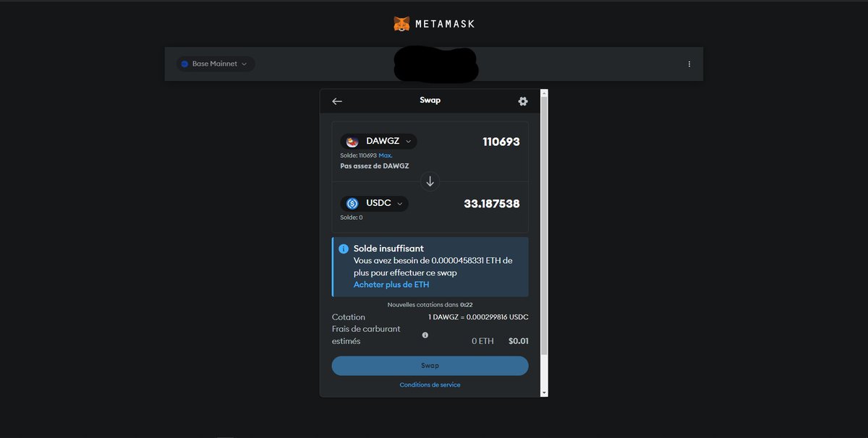Open the USDC token selector dropdown
868x438 pixels.
[x=374, y=204]
